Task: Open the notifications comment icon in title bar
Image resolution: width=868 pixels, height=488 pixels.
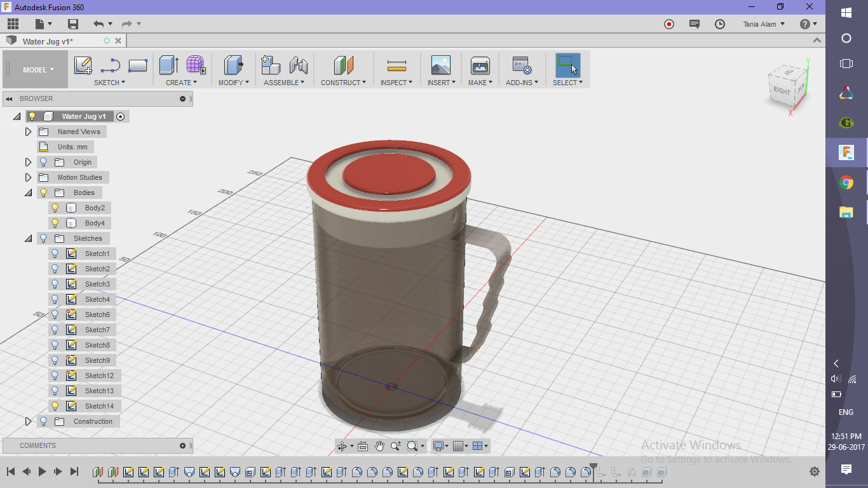Action: pyautogui.click(x=695, y=24)
